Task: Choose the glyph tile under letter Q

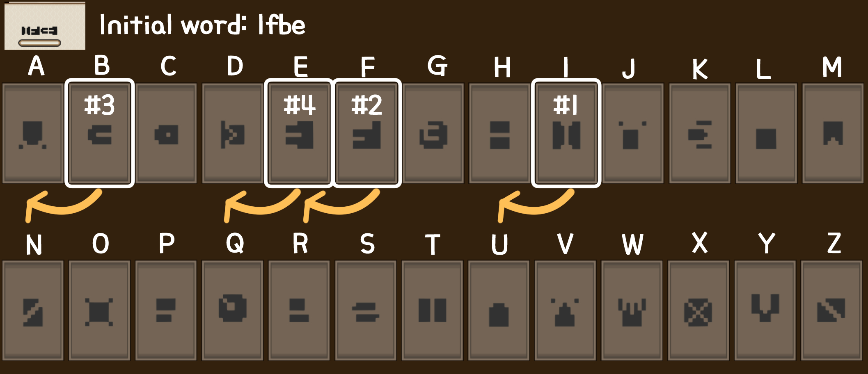Action: pos(233,310)
